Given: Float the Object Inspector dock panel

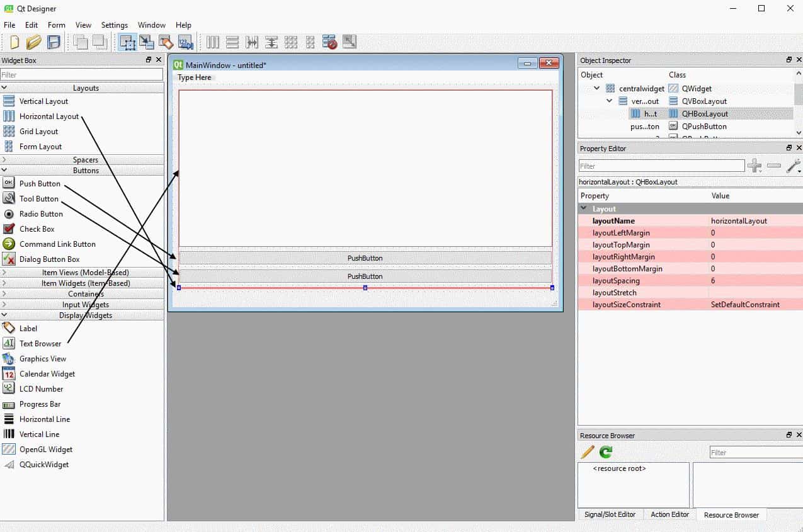Looking at the screenshot, I should point(789,60).
